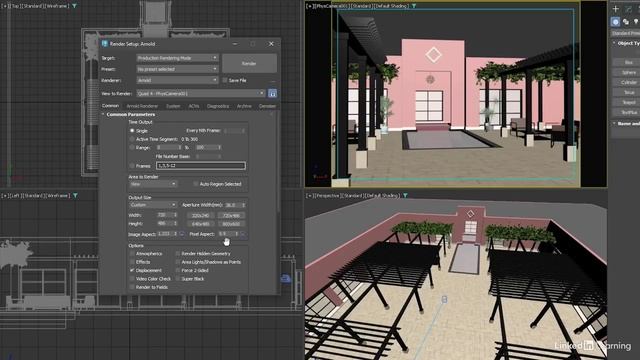This screenshot has width=640, height=360.
Task: Select the Lights category icon
Action: click(636, 22)
